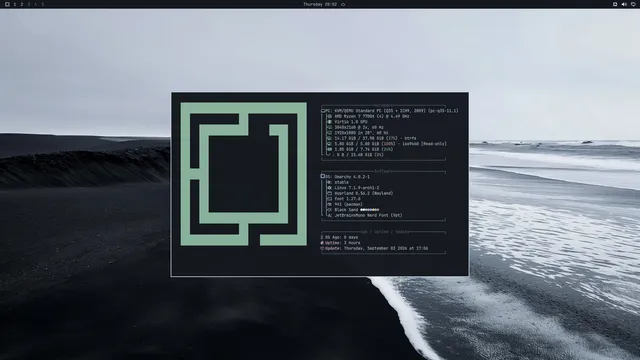Click the font icon beside JetBrainsMono Nerd Font
The width and height of the screenshot is (640, 360).
click(329, 216)
